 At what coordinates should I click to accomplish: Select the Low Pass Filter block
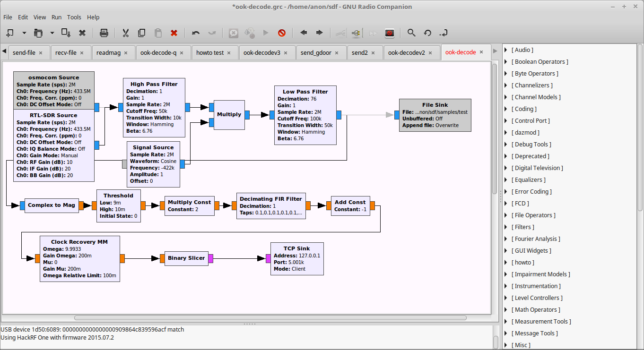(x=305, y=115)
